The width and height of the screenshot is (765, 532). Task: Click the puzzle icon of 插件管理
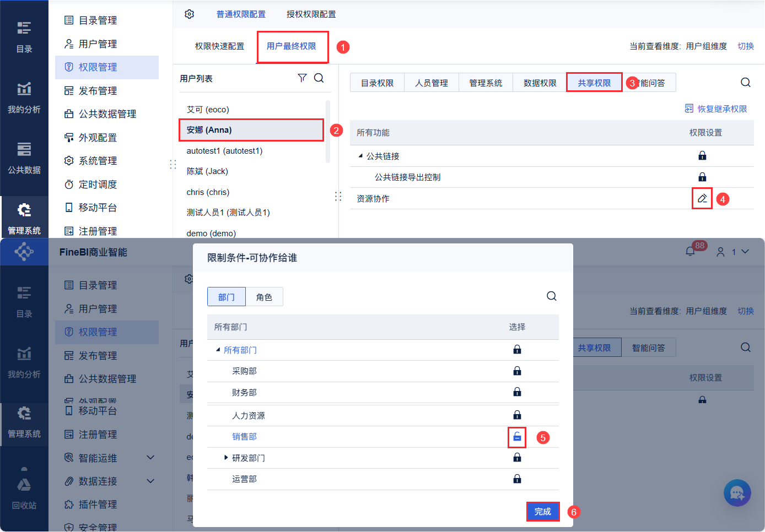click(x=69, y=504)
